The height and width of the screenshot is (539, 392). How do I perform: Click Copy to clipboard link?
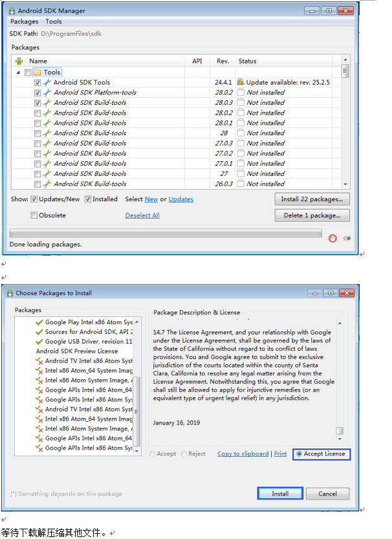point(243,454)
